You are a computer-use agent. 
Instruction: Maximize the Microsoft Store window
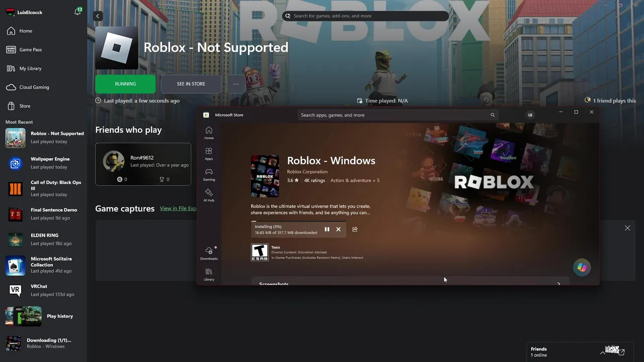(576, 112)
